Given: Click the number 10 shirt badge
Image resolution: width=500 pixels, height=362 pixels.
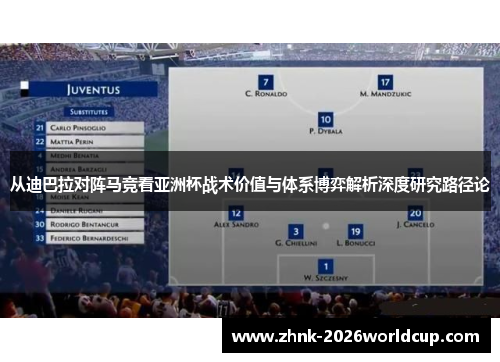Looking at the screenshot, I should pos(326,119).
